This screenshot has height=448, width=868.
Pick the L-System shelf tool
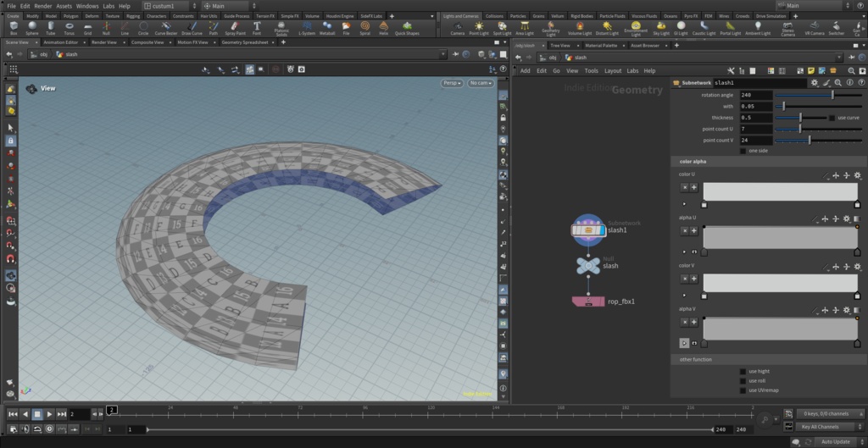click(x=307, y=27)
